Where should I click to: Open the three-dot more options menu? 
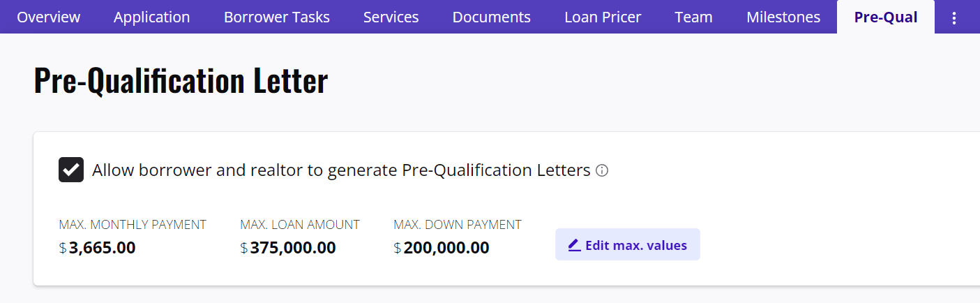coord(955,18)
